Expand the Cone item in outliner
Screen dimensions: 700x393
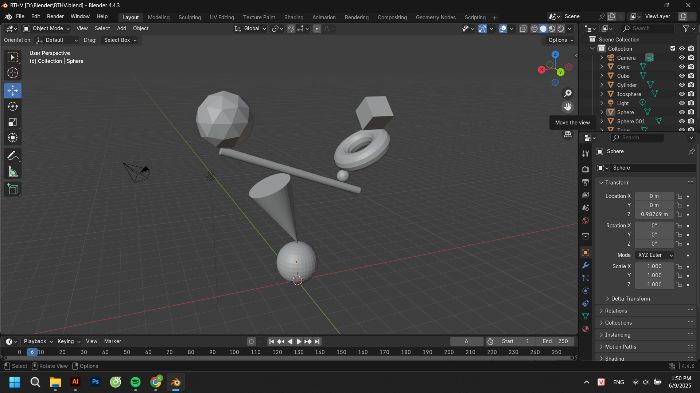pos(602,67)
